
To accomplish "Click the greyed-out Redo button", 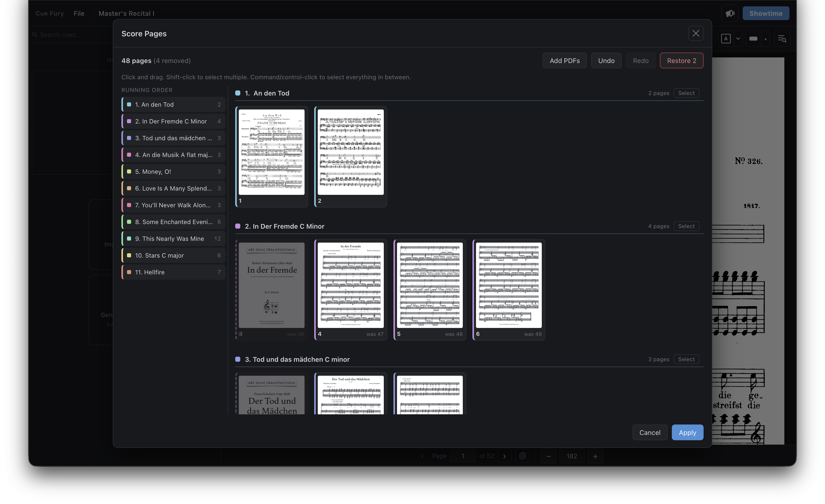I will point(641,61).
